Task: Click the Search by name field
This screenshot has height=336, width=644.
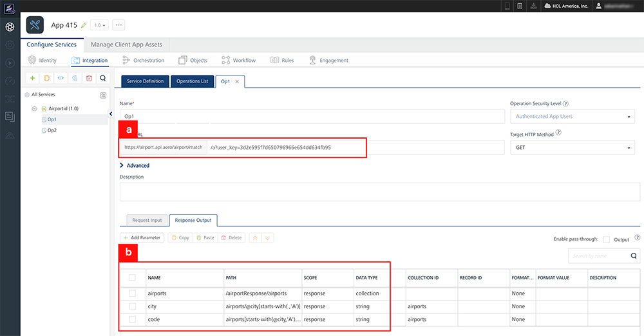Action: pyautogui.click(x=598, y=257)
